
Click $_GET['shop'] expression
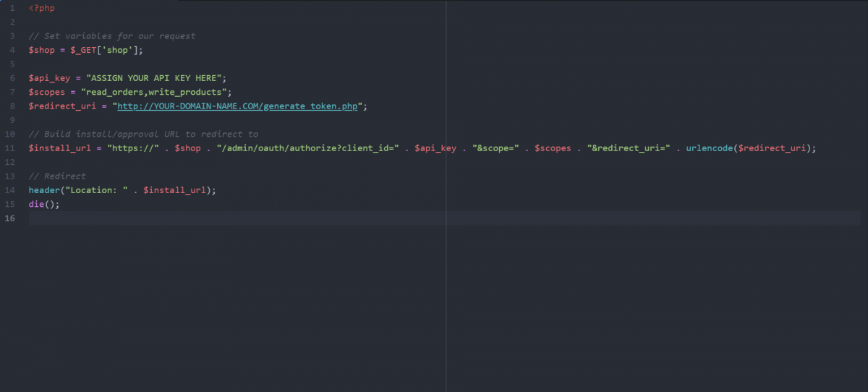[x=104, y=50]
